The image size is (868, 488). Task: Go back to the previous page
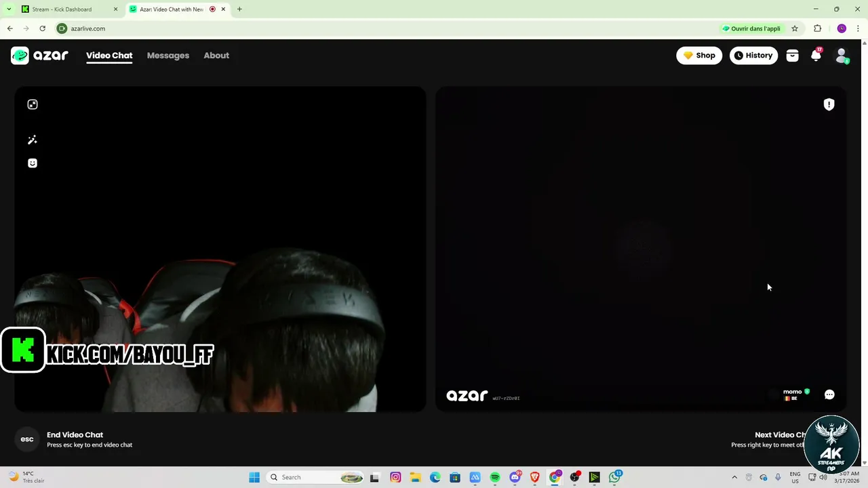[x=9, y=28]
